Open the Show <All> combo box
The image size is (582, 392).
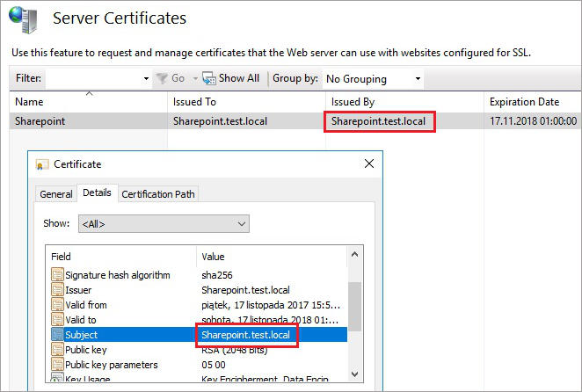[x=164, y=224]
